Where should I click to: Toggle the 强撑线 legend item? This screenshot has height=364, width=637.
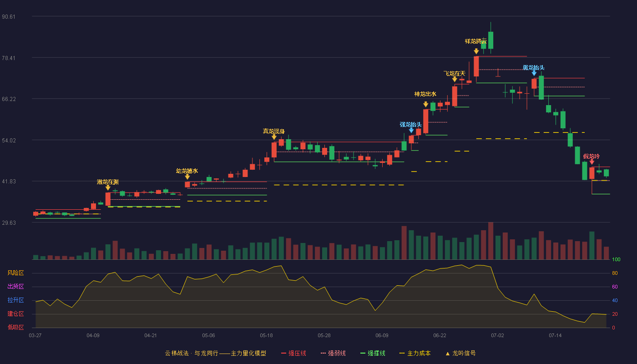[x=373, y=353]
